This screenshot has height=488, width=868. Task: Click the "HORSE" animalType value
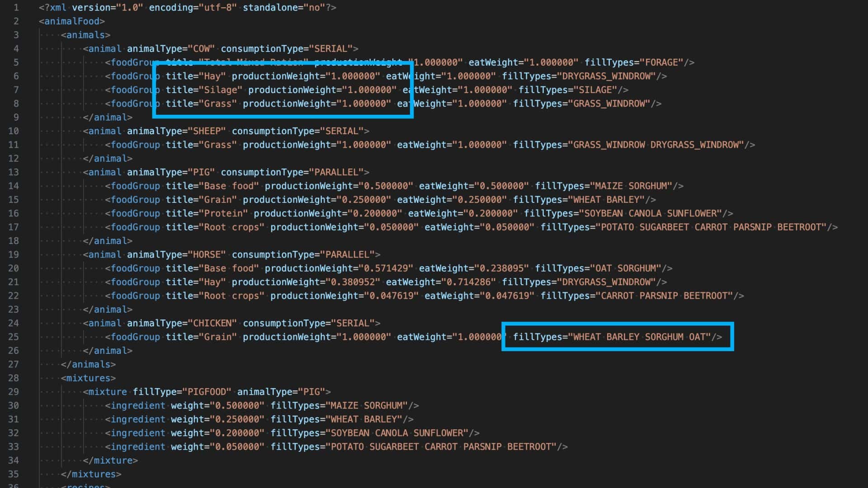pyautogui.click(x=207, y=255)
